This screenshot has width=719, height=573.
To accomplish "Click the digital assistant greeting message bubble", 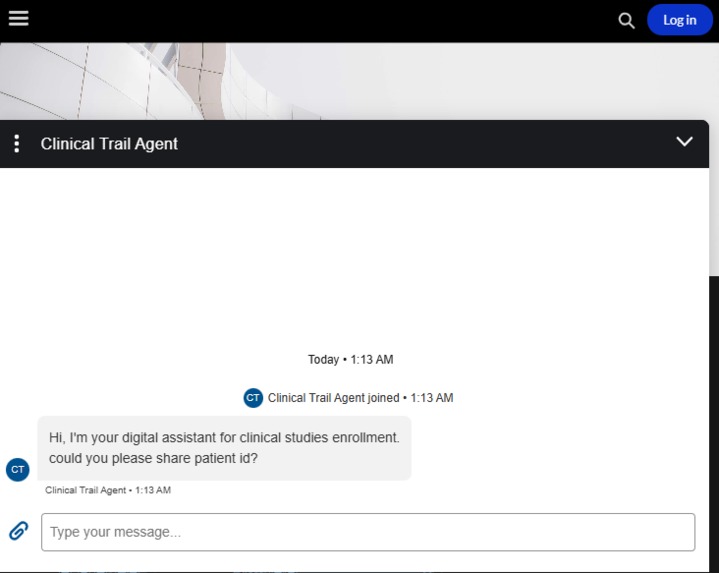I will (224, 448).
